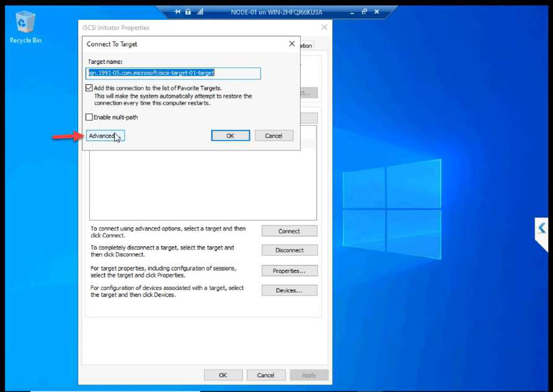This screenshot has height=392, width=553.
Task: Open the Devices... button
Action: [290, 290]
